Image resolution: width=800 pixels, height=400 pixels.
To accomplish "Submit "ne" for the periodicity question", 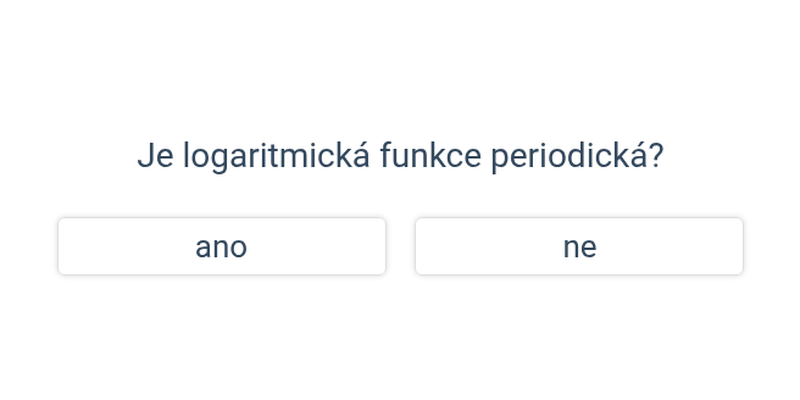I will (x=579, y=246).
